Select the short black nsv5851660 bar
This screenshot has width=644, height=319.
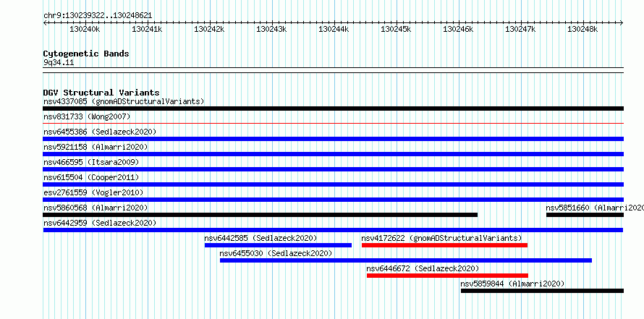point(585,215)
